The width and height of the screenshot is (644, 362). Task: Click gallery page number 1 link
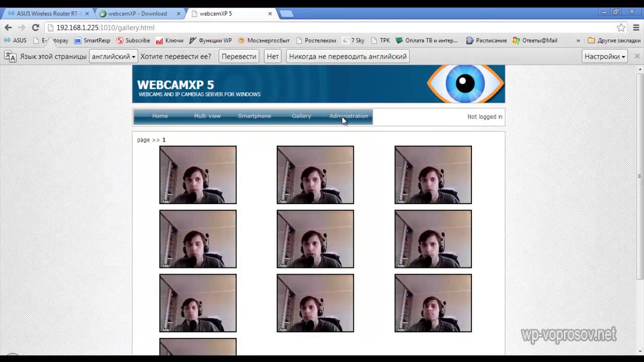(164, 140)
